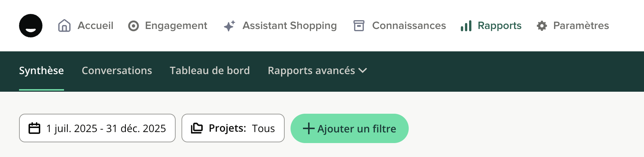
Task: Click the plus icon on Ajouter un filtre
Action: [x=308, y=128]
